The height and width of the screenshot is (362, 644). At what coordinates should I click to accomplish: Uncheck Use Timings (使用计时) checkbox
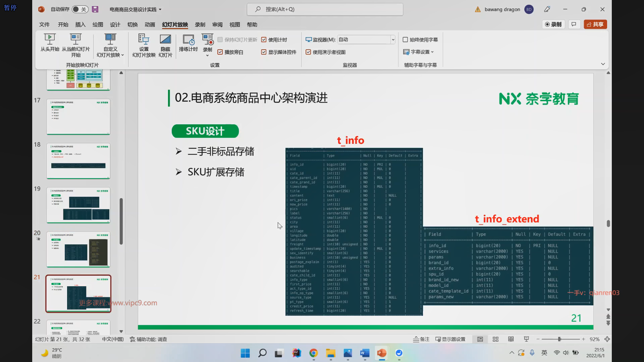(x=264, y=40)
